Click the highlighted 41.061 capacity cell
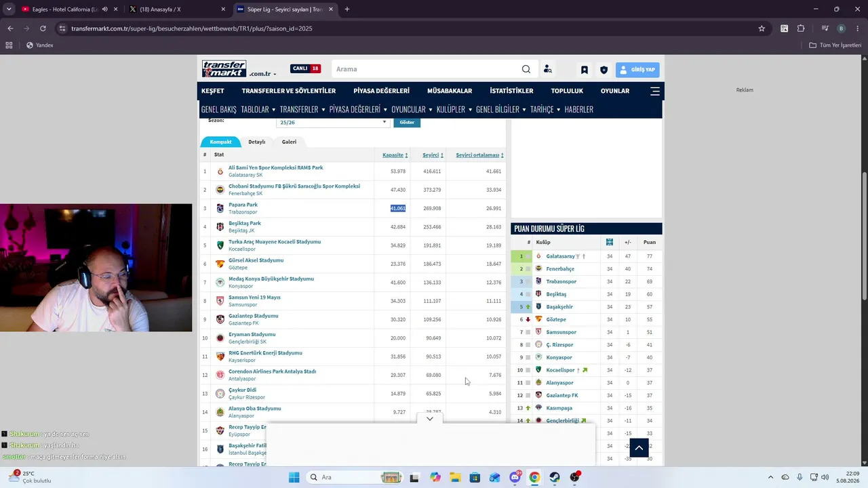The image size is (868, 488). [x=398, y=208]
